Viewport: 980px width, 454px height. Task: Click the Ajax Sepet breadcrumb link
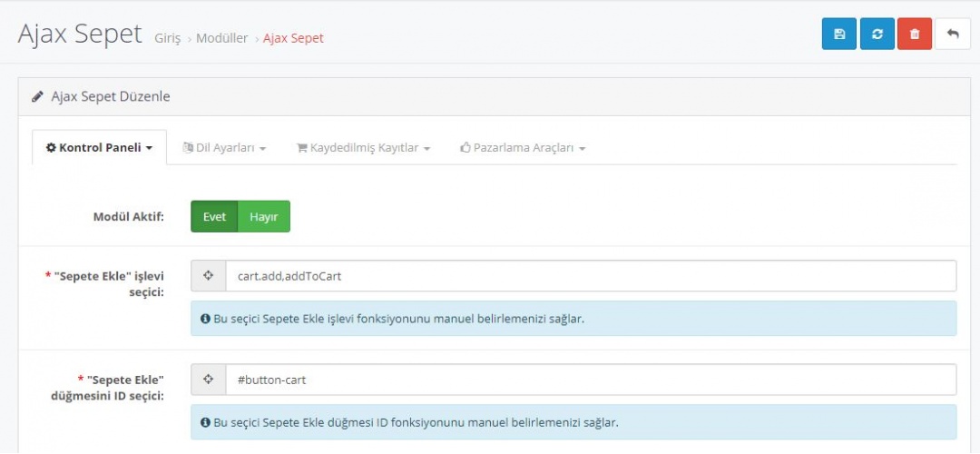[293, 38]
